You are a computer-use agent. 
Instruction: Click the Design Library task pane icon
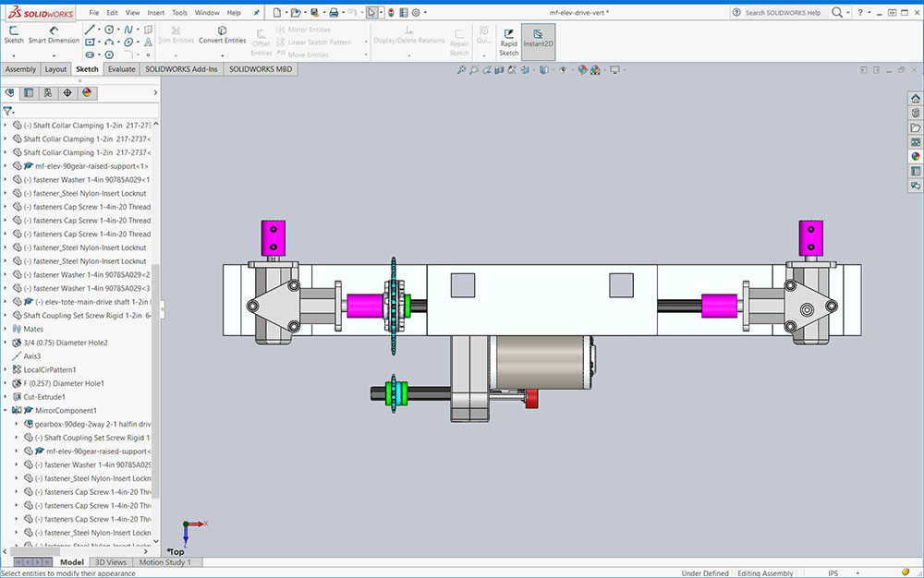(915, 113)
